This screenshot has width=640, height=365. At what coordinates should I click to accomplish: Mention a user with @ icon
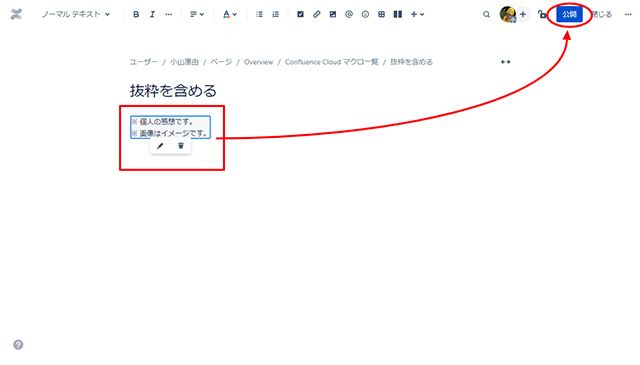point(349,14)
